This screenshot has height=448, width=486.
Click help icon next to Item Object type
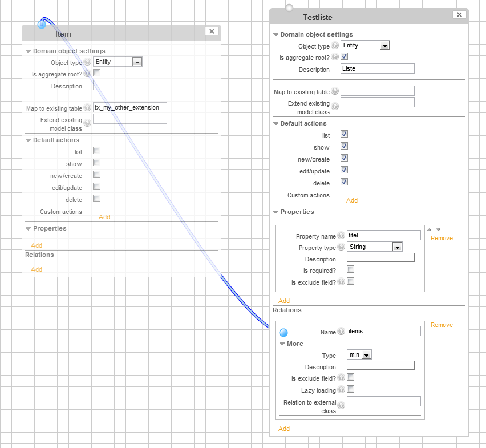(88, 62)
